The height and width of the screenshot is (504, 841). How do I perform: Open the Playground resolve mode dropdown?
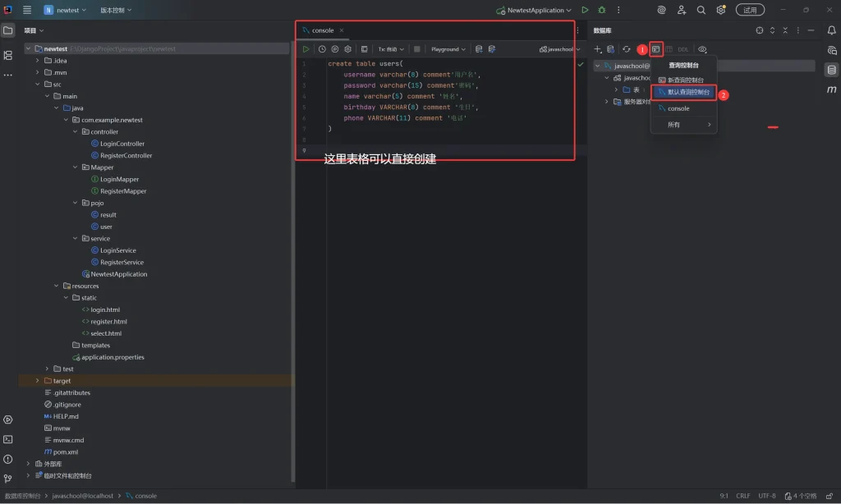point(448,49)
